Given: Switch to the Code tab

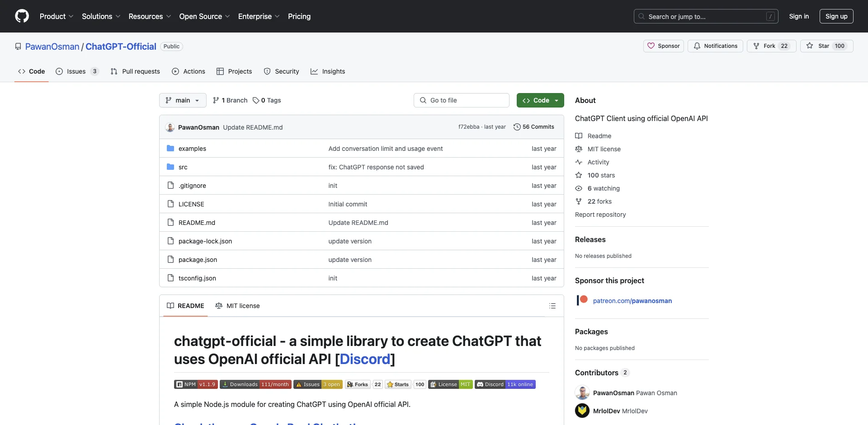Looking at the screenshot, I should [31, 71].
